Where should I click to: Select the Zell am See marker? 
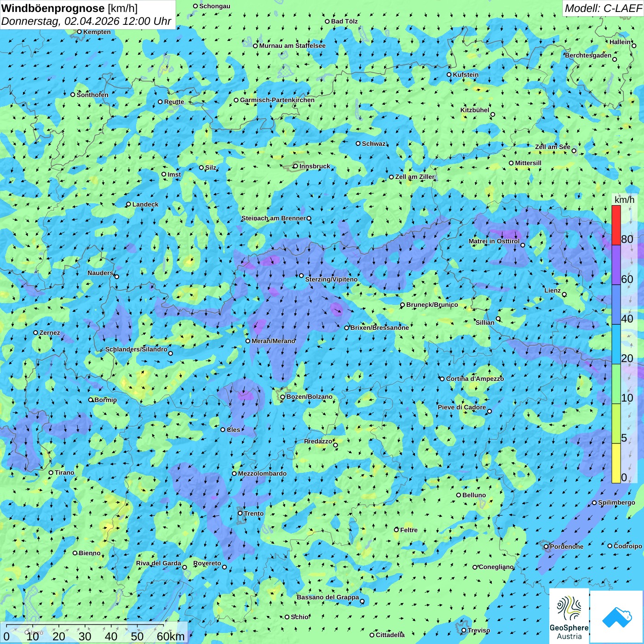click(x=574, y=150)
